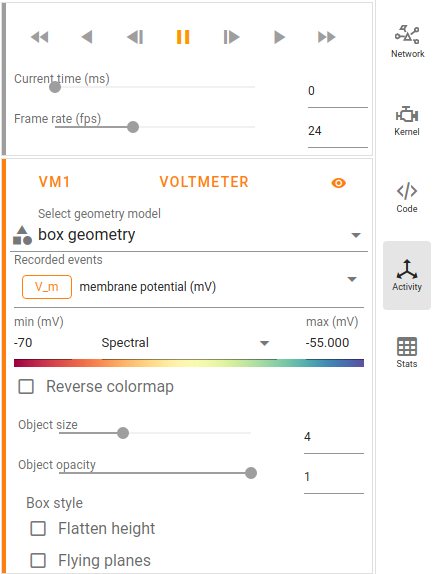Toggle VM1 voltmeter visibility eye

point(339,183)
